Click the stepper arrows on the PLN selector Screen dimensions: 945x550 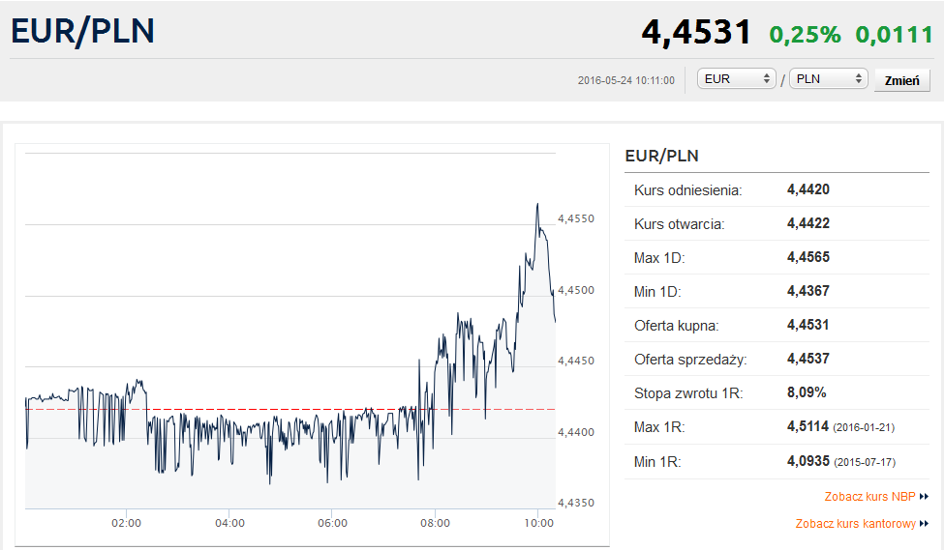tap(858, 79)
